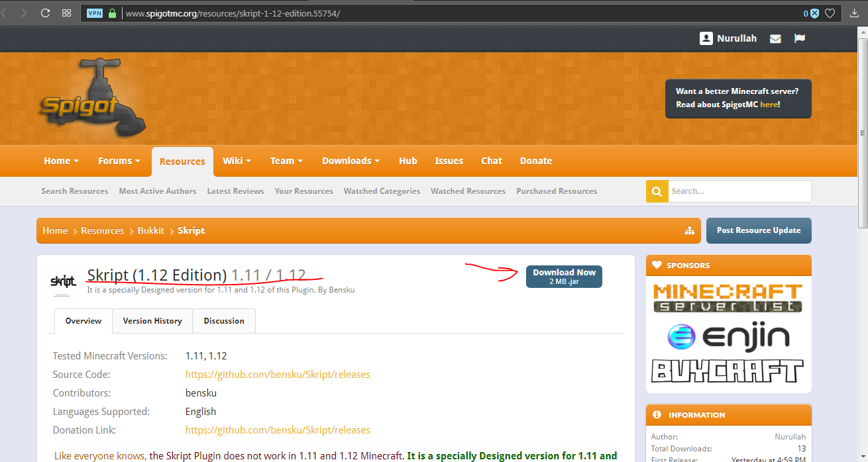Image resolution: width=868 pixels, height=462 pixels.
Task: Open alerts flag icon
Action: coord(800,38)
